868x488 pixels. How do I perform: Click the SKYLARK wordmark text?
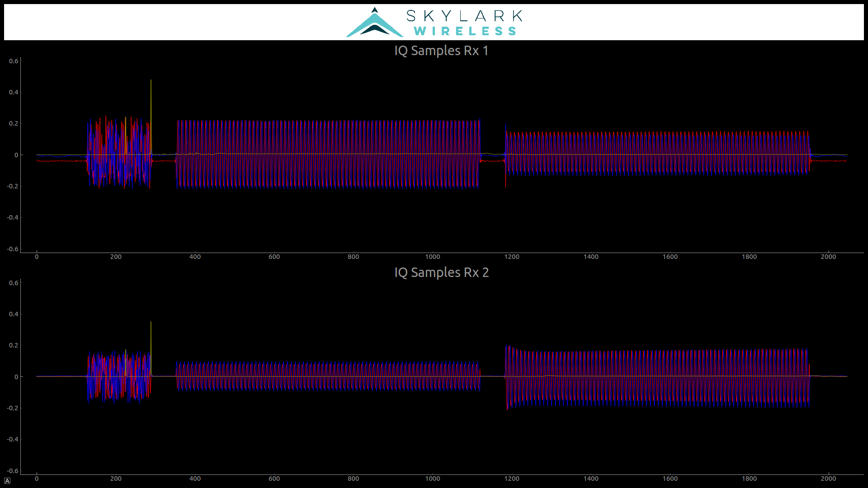point(466,15)
